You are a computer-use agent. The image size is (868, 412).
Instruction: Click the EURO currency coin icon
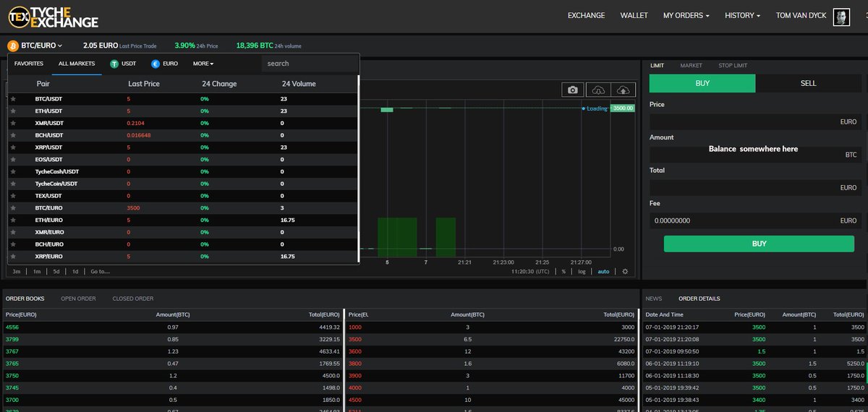pyautogui.click(x=156, y=64)
